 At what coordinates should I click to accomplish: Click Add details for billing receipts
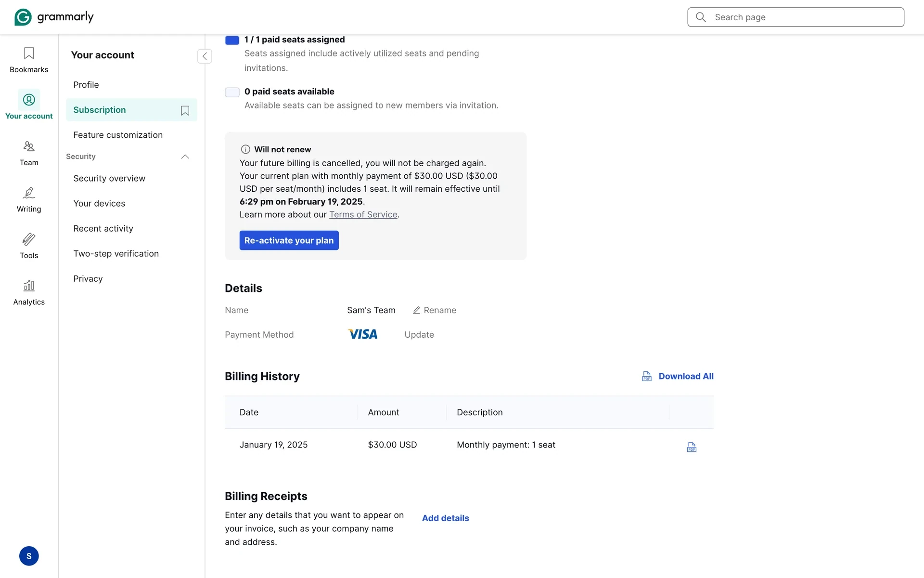tap(446, 518)
